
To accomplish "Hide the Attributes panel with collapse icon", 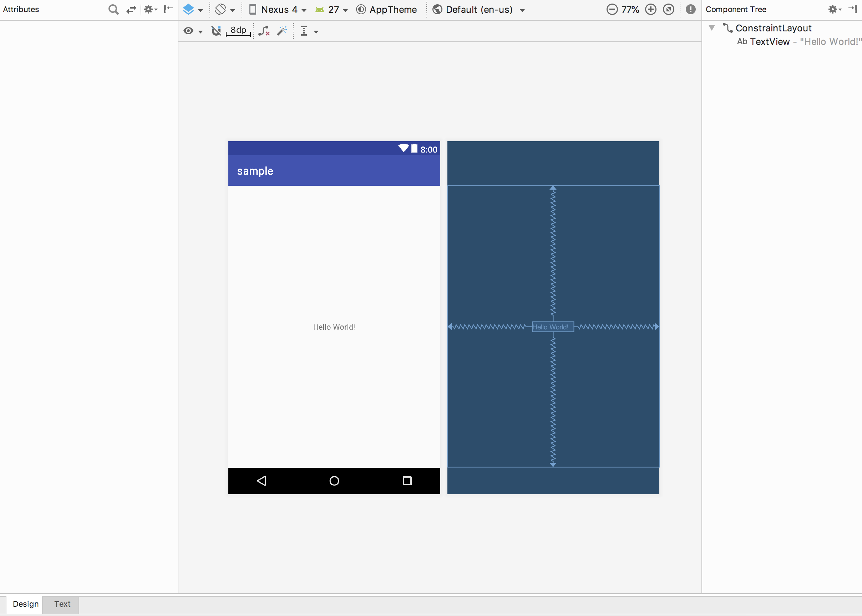I will [x=168, y=9].
